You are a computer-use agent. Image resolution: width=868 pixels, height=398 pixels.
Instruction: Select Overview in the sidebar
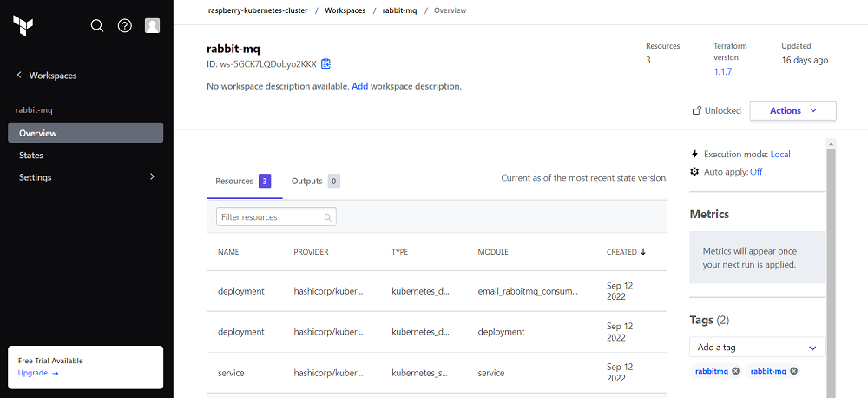pos(85,133)
